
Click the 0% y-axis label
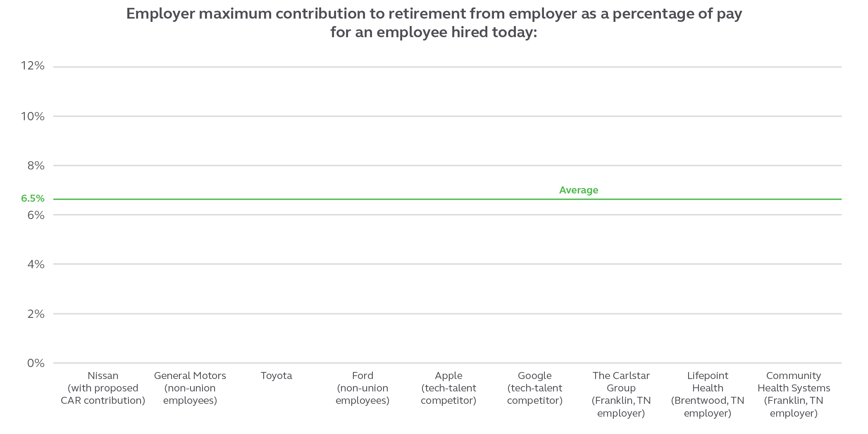(36, 363)
